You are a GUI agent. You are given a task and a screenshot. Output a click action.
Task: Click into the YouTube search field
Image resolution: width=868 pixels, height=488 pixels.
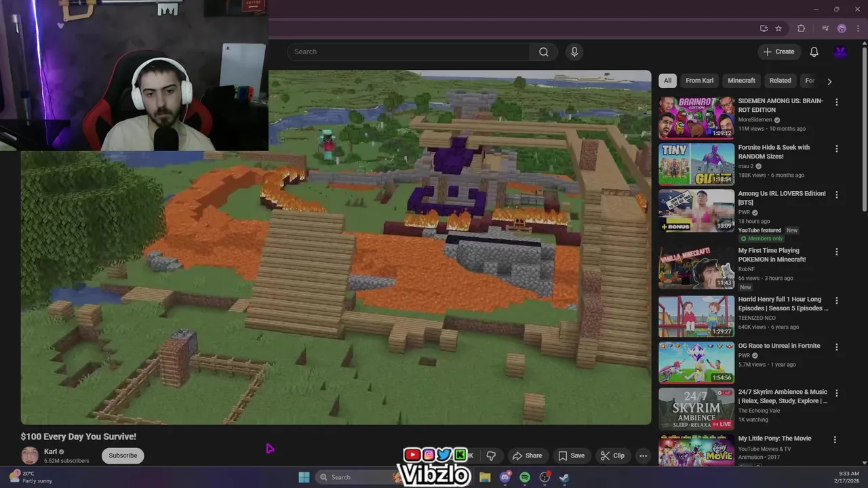[x=408, y=52]
